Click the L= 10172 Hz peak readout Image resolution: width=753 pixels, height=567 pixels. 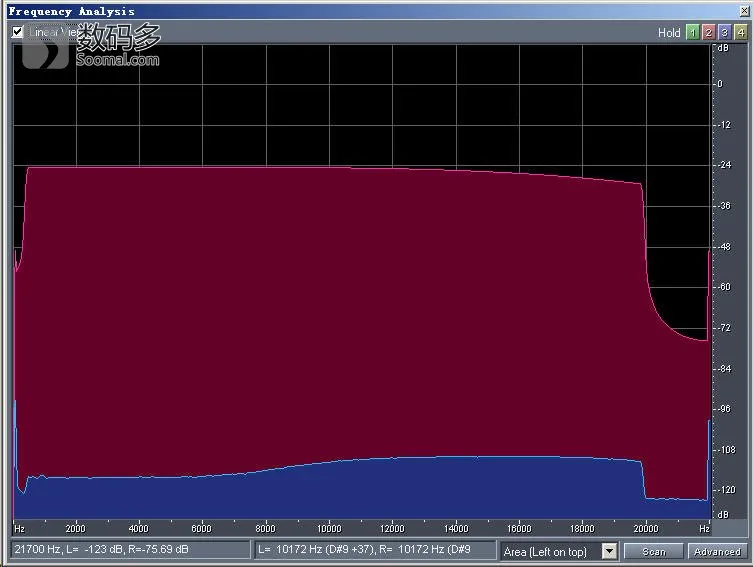(x=375, y=550)
